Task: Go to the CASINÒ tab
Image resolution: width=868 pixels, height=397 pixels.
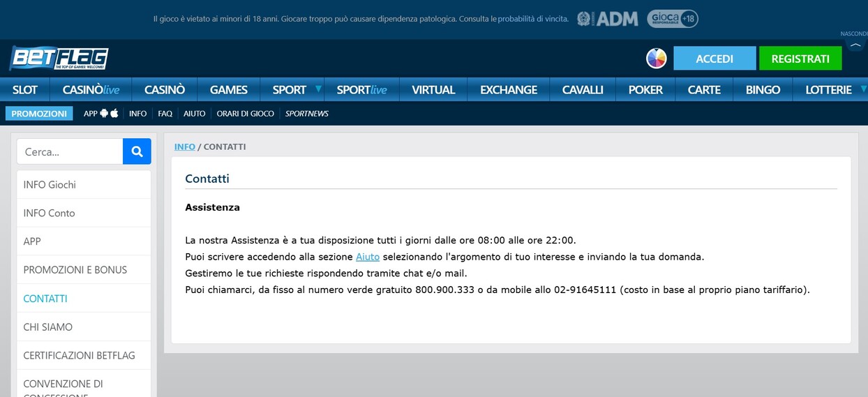Action: pos(165,89)
